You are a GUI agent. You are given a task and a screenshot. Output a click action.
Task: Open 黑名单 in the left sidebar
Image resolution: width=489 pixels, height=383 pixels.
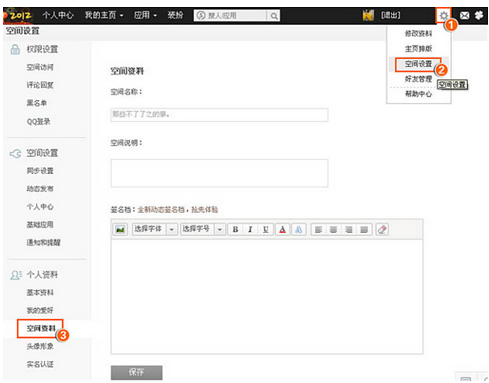(x=37, y=103)
